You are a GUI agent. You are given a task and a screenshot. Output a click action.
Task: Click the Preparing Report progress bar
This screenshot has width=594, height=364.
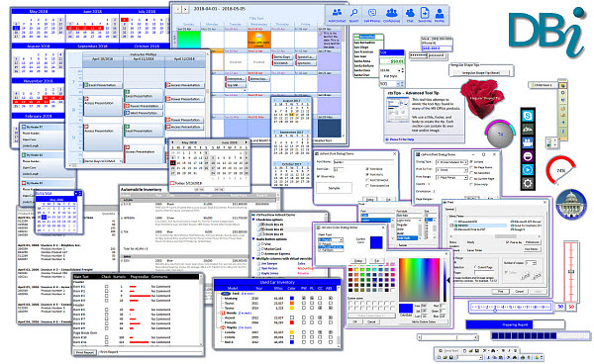click(515, 324)
